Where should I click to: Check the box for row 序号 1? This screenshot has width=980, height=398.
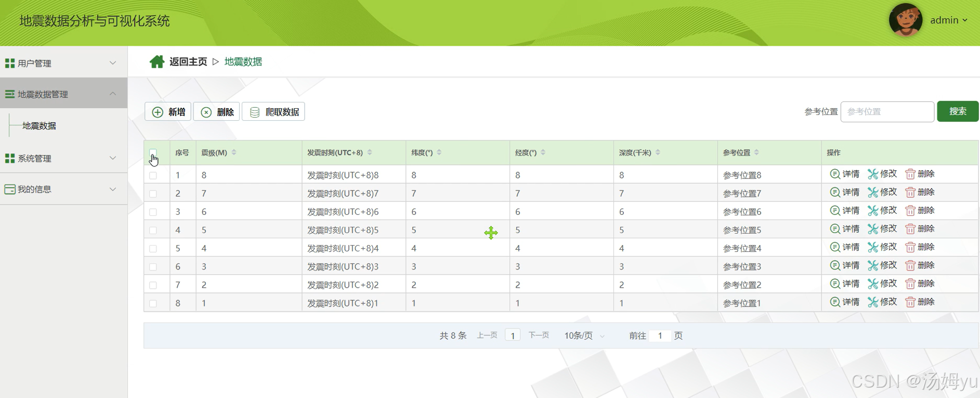pos(153,175)
